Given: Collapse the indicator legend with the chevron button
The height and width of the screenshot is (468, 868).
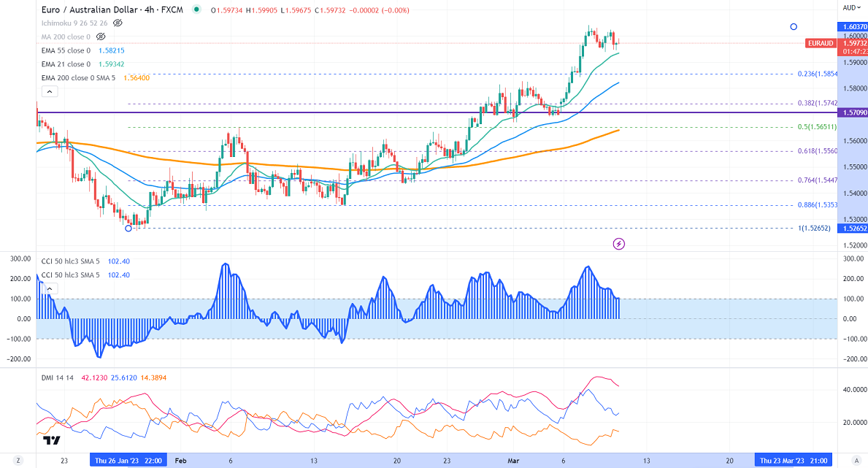Looking at the screenshot, I should 48,92.
